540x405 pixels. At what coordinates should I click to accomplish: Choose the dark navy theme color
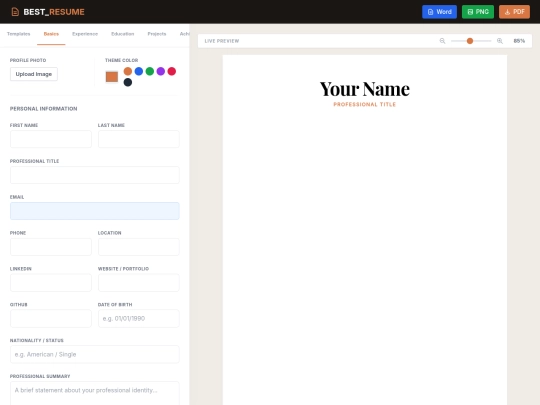coord(128,82)
